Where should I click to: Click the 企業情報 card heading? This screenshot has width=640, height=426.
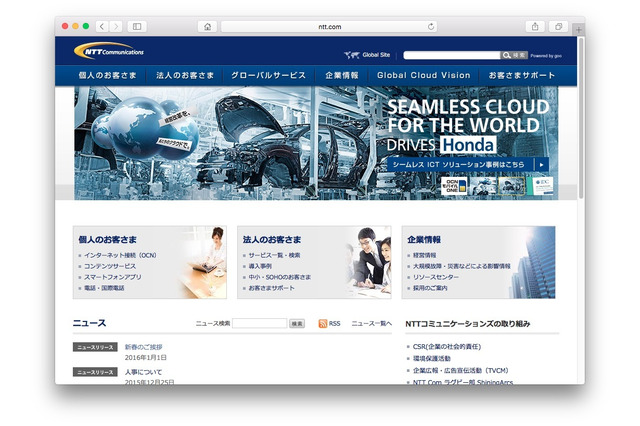pyautogui.click(x=424, y=240)
